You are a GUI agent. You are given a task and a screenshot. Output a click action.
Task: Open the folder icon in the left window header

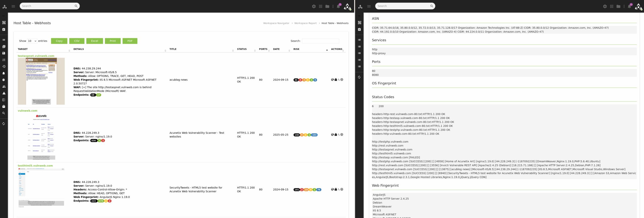(327, 6)
